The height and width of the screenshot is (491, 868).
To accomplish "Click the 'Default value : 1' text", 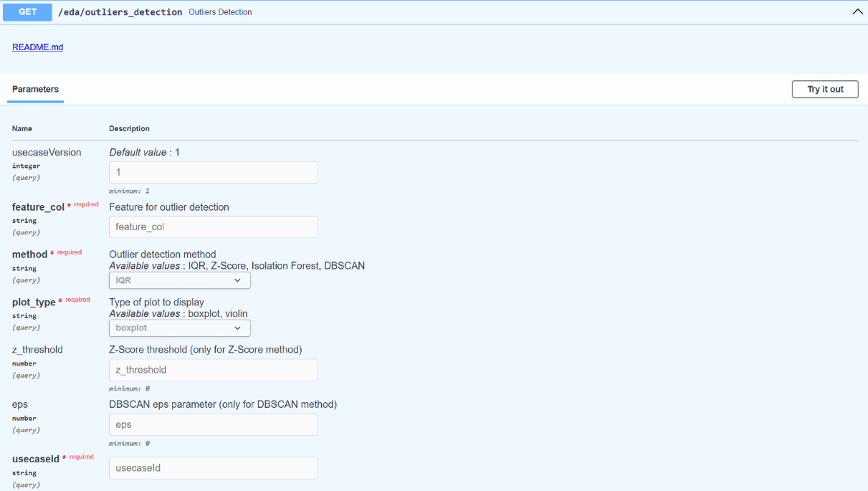I will pyautogui.click(x=145, y=153).
